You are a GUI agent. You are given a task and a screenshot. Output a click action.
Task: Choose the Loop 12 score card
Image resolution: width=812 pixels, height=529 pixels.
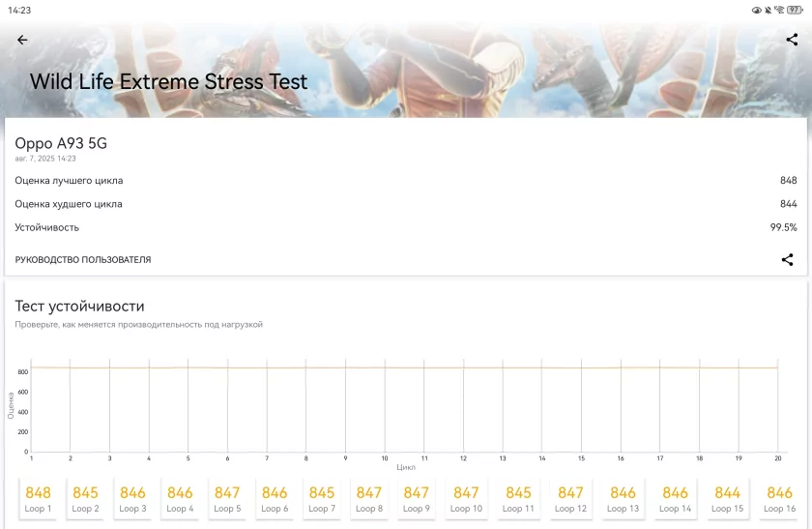coord(570,498)
